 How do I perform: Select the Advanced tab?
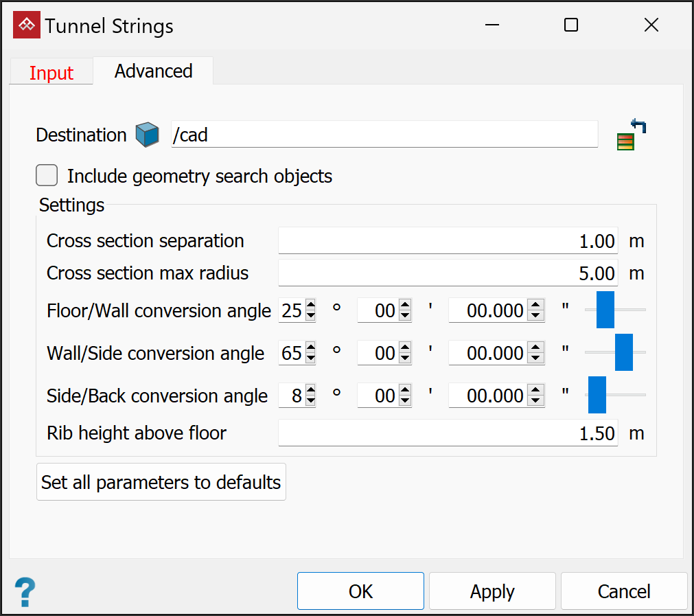153,71
